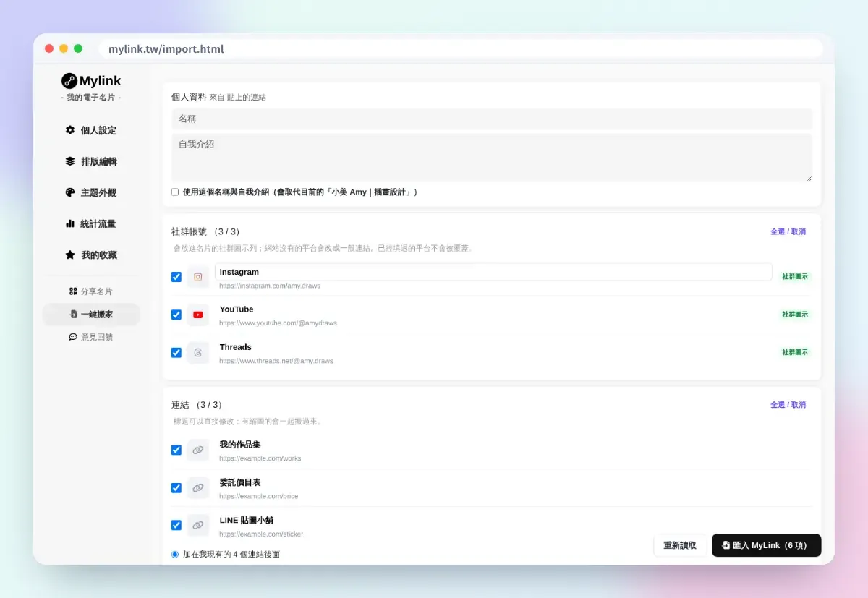Go to 主題外觀 section

click(x=91, y=192)
